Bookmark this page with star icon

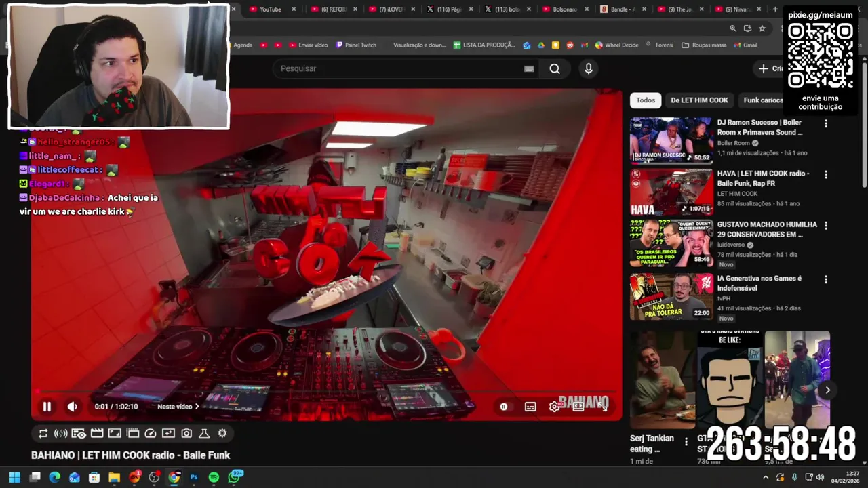762,28
